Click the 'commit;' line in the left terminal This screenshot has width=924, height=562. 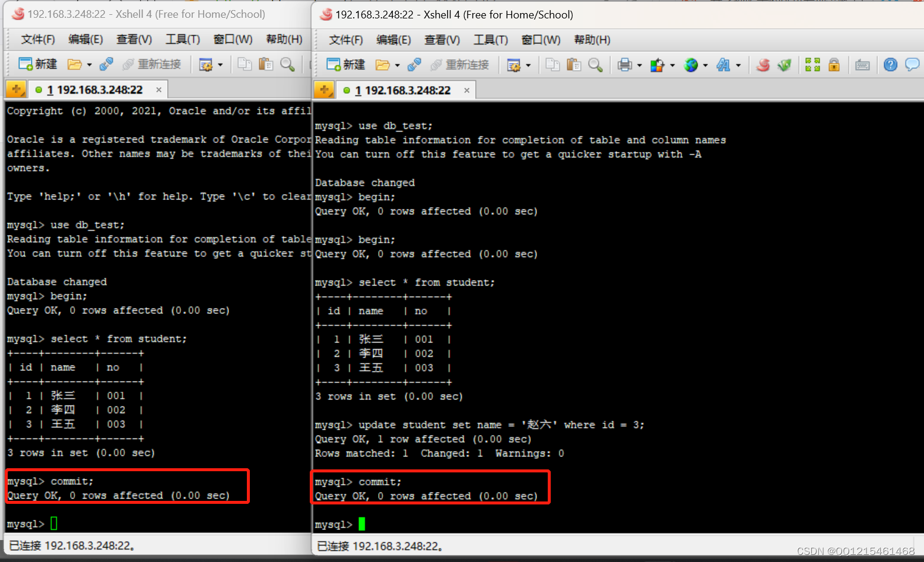point(50,481)
